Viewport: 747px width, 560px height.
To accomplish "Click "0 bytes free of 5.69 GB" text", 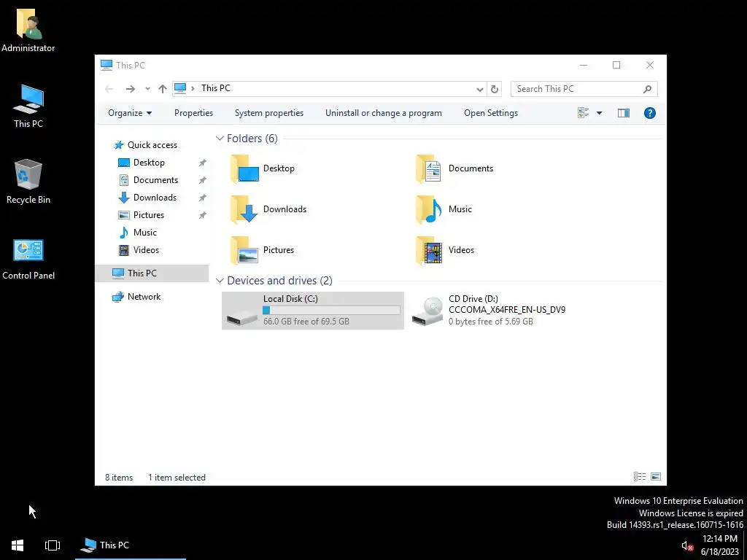I will [x=491, y=322].
